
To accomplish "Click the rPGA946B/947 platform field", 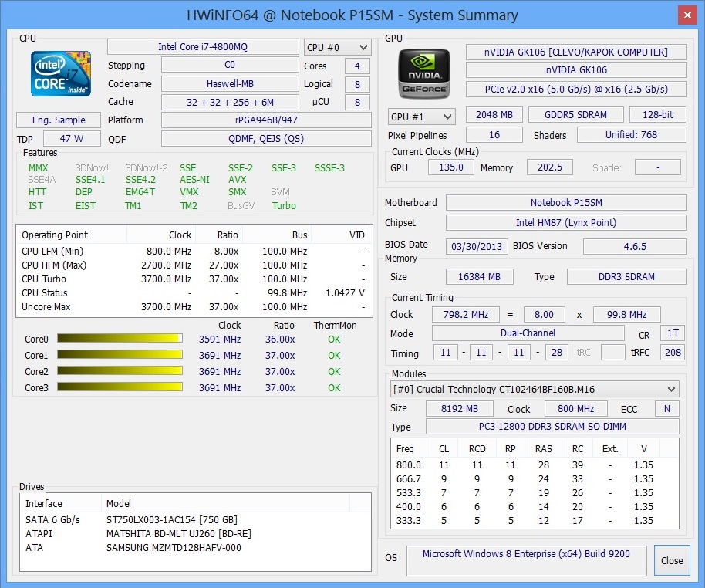I will (x=266, y=120).
